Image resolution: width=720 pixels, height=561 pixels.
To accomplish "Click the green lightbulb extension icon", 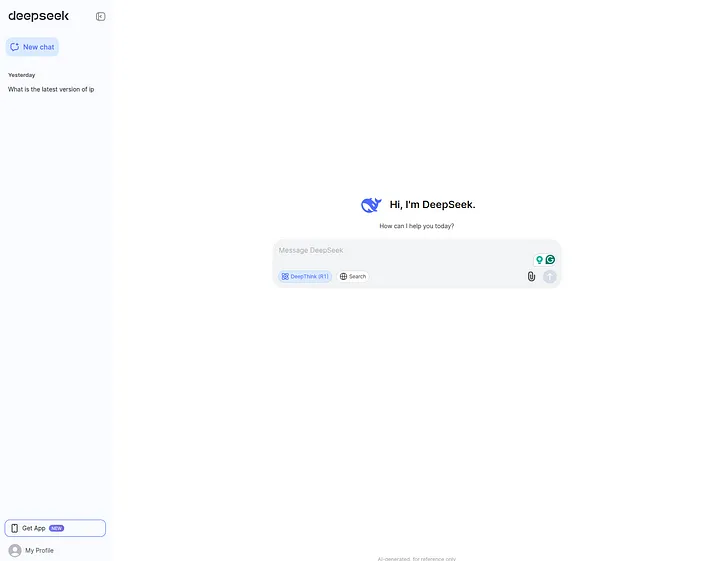I will point(539,260).
